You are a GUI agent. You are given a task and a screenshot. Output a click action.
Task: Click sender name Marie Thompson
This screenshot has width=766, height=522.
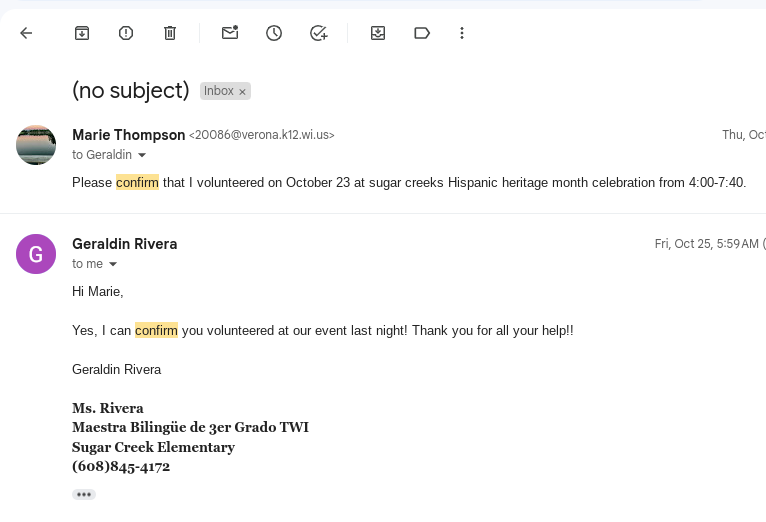coord(128,135)
